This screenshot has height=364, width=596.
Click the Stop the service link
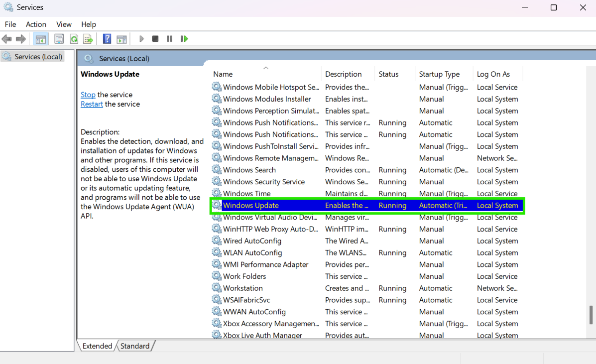click(88, 95)
